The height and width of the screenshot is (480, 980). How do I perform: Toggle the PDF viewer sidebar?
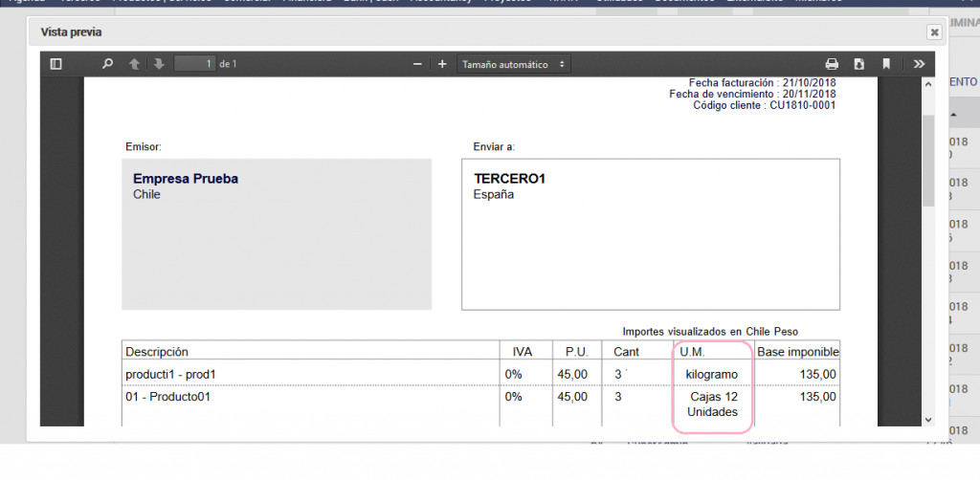56,64
